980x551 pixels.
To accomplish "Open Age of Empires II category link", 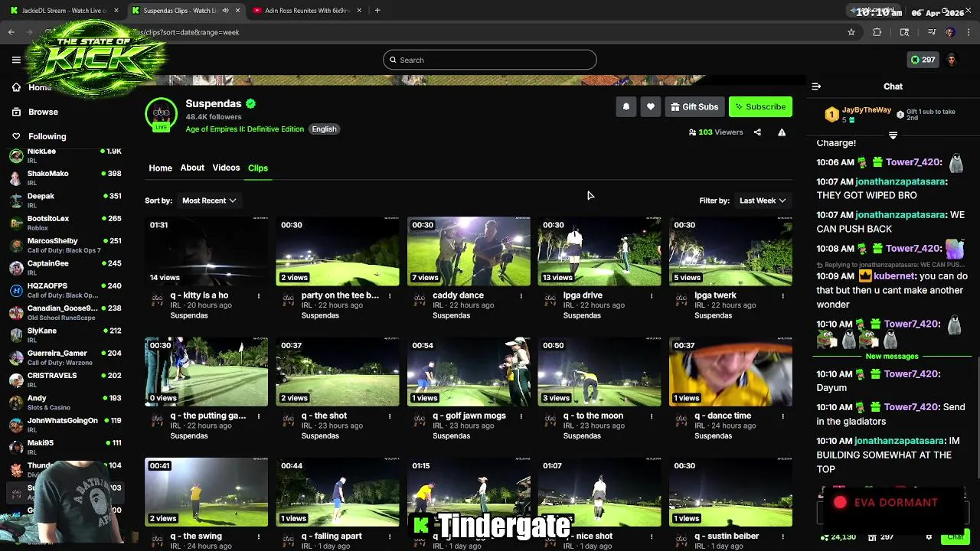I will pos(244,129).
